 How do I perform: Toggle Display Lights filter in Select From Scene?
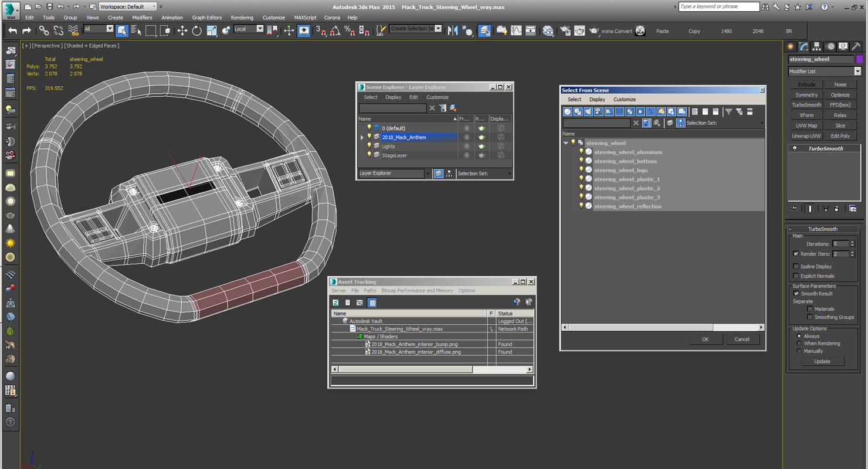tap(588, 111)
